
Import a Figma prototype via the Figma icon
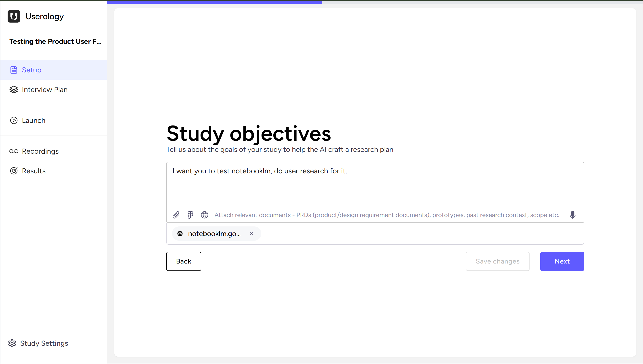pos(190,215)
